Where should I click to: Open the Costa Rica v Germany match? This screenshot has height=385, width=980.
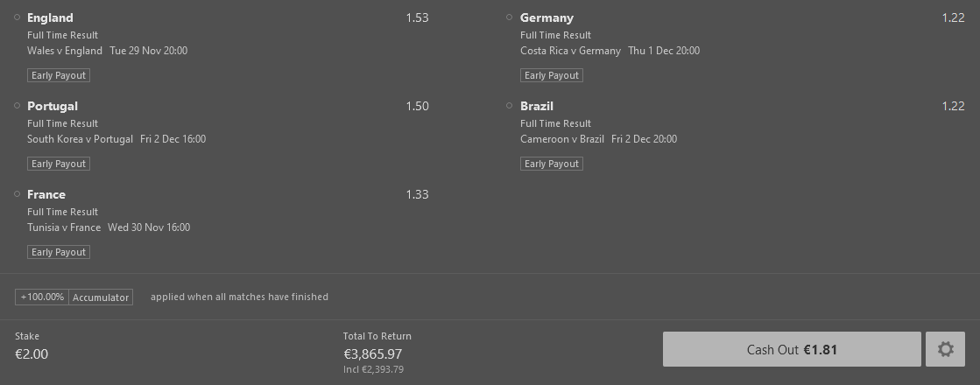(x=570, y=51)
